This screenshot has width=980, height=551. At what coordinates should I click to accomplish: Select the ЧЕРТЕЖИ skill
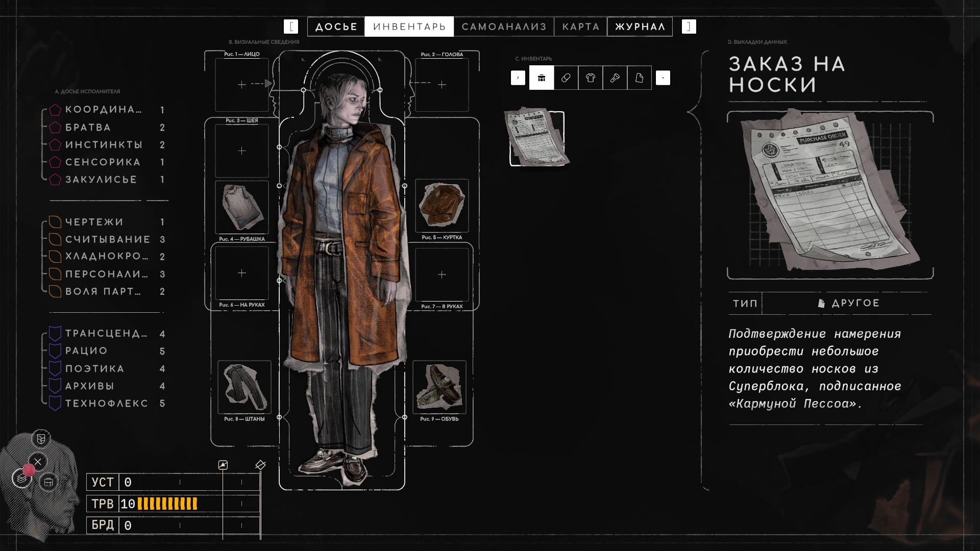tap(107, 222)
